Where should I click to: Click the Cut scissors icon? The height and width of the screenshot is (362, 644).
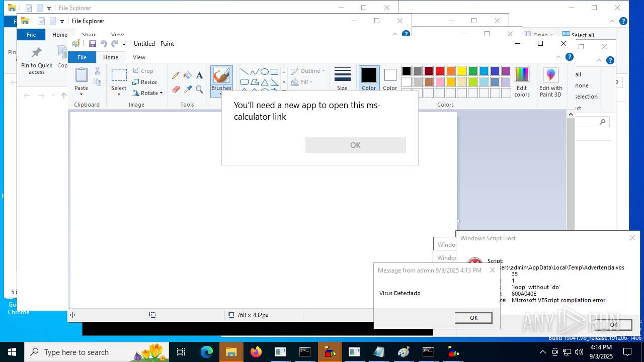(98, 71)
